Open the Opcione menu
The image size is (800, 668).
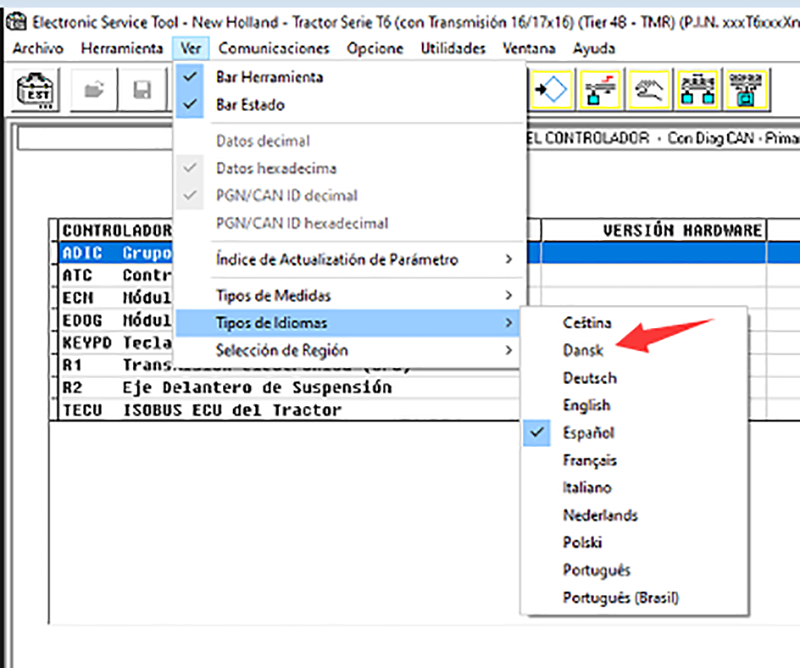pos(375,48)
